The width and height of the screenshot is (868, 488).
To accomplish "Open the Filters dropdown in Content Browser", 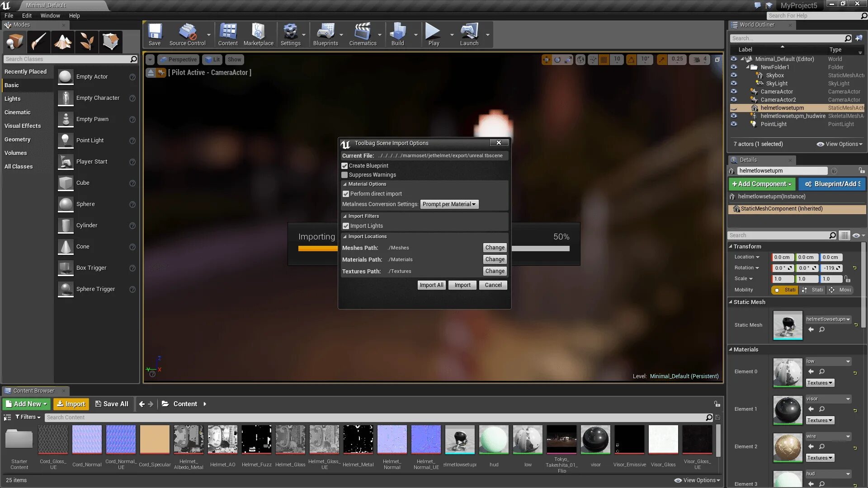I will pos(28,417).
